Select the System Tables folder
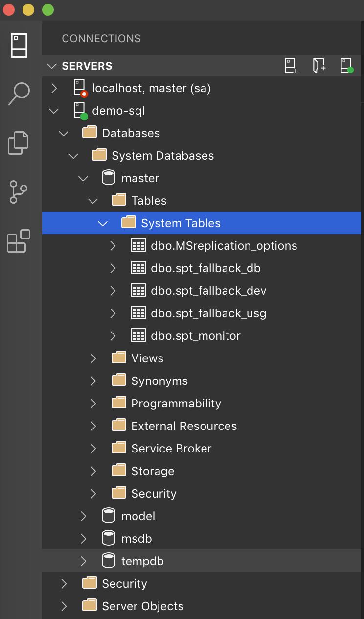The width and height of the screenshot is (364, 619). 202,223
